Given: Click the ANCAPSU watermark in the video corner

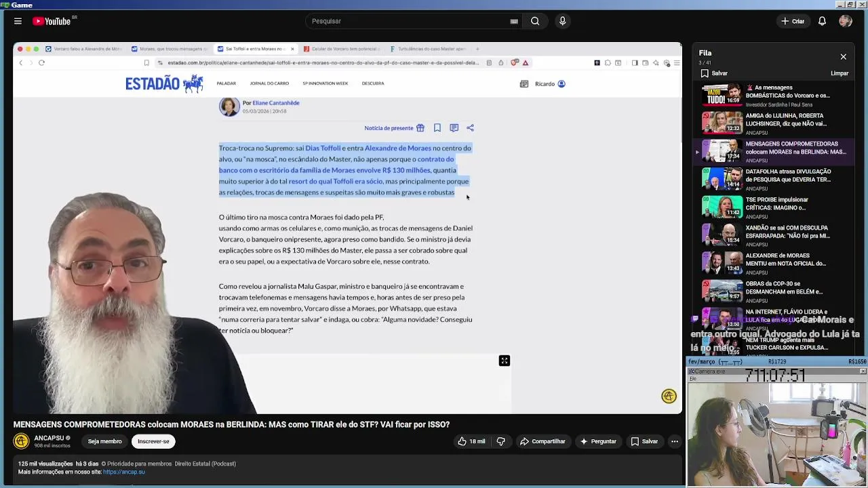Looking at the screenshot, I should pyautogui.click(x=669, y=396).
